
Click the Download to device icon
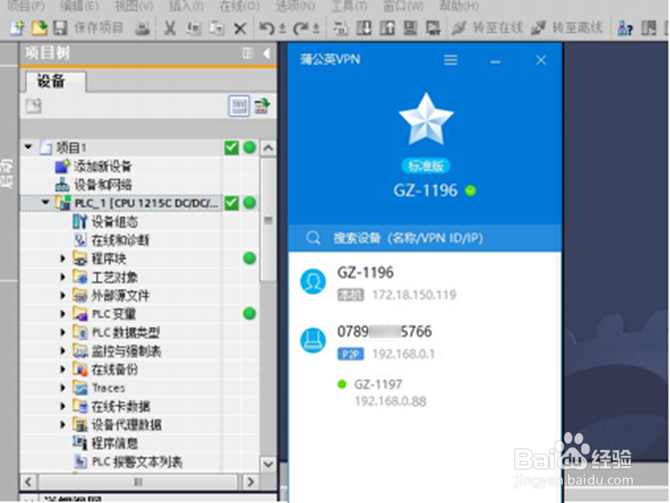coord(364,28)
